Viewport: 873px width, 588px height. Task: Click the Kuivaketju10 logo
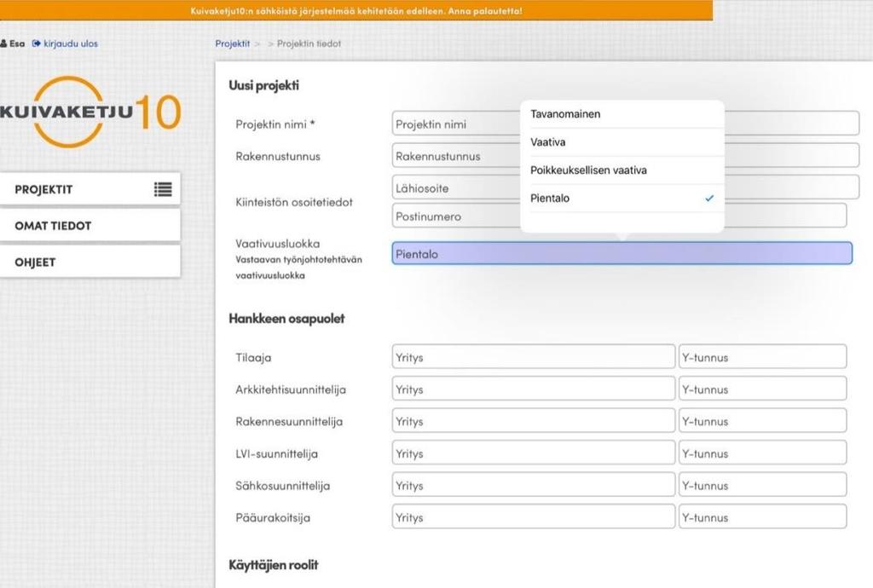90,112
